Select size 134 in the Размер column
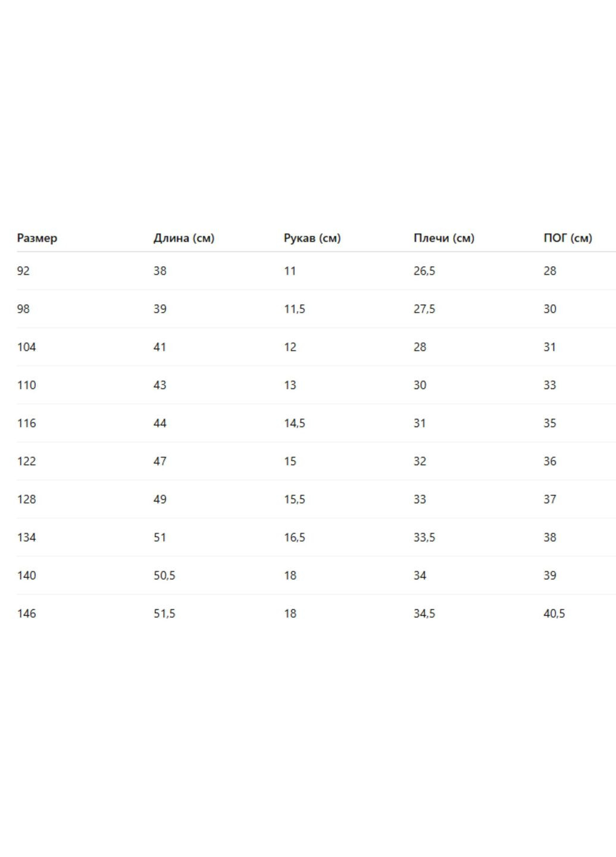616x857 pixels. [x=26, y=537]
